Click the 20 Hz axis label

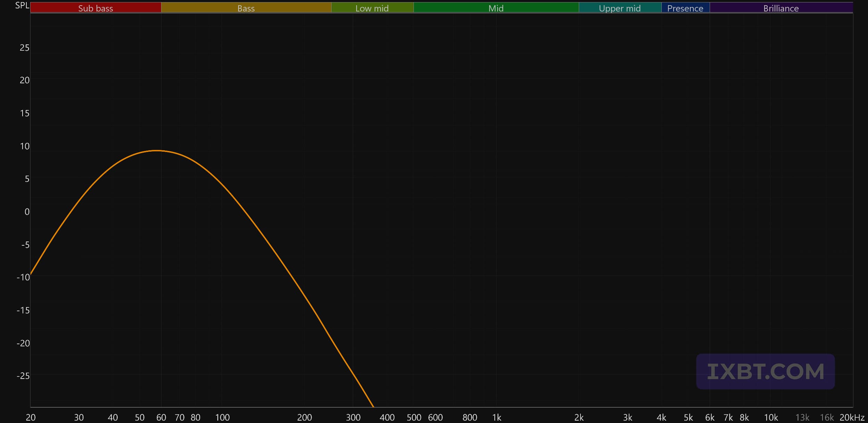[31, 417]
